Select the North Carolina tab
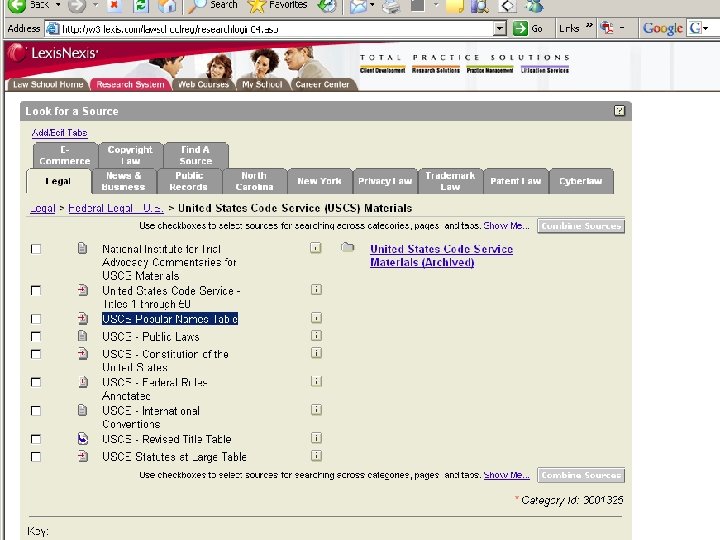The height and width of the screenshot is (540, 720). [254, 181]
